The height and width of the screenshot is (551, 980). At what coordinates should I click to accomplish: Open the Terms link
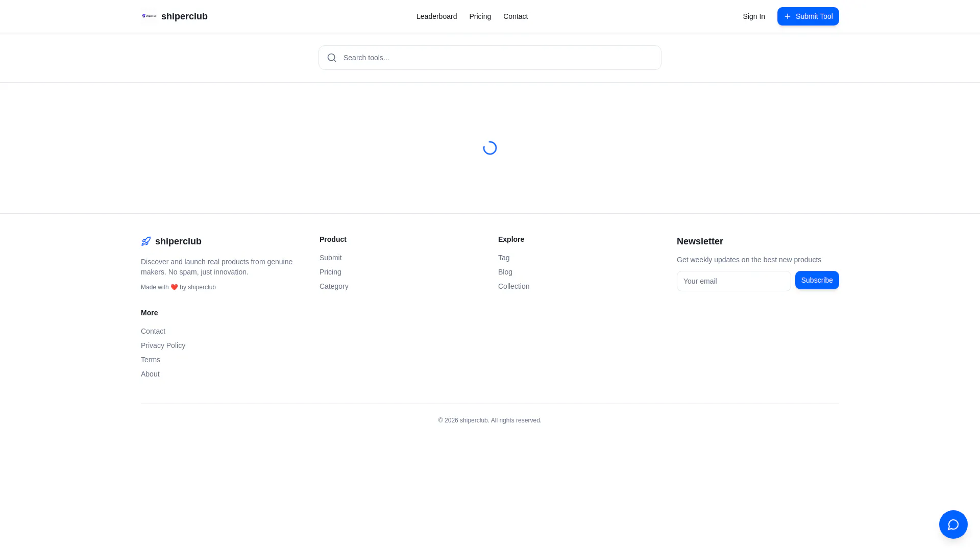tap(151, 360)
